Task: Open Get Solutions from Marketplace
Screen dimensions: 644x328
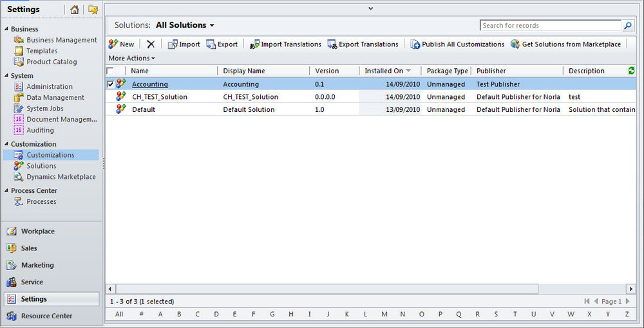Action: click(566, 44)
